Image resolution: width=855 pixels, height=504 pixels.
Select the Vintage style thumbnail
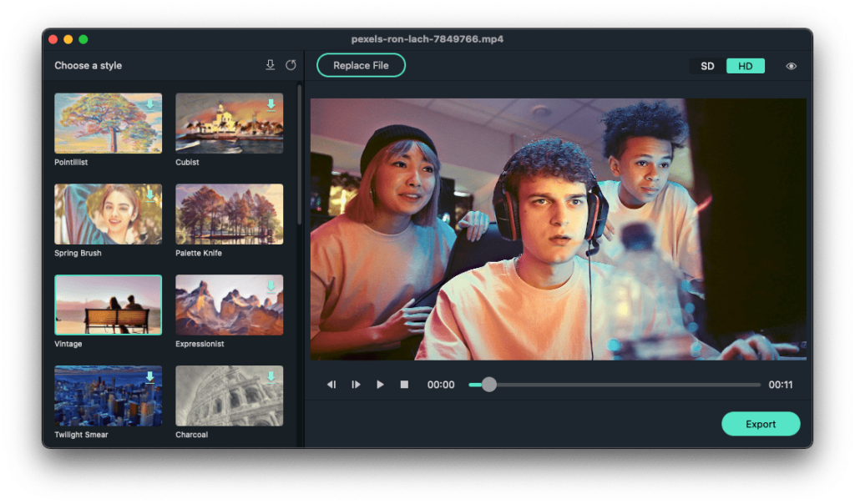tap(108, 305)
